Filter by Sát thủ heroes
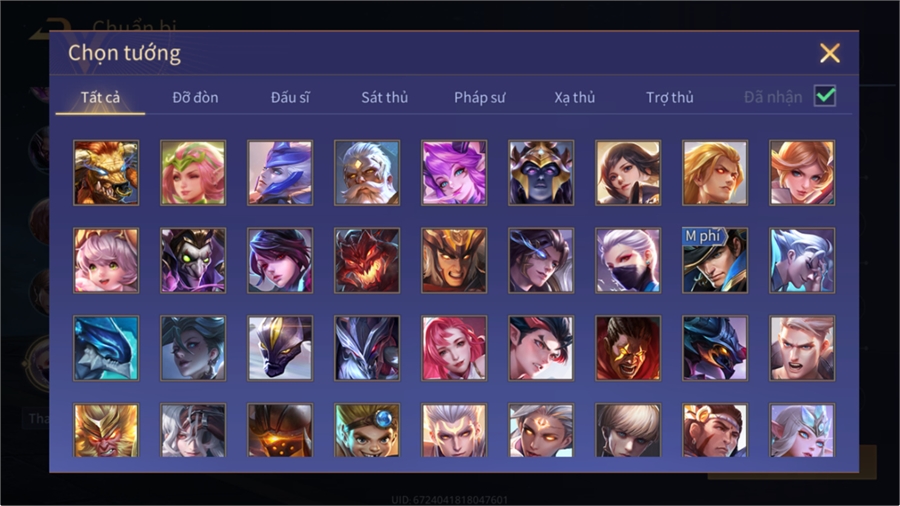900x506 pixels. (385, 98)
